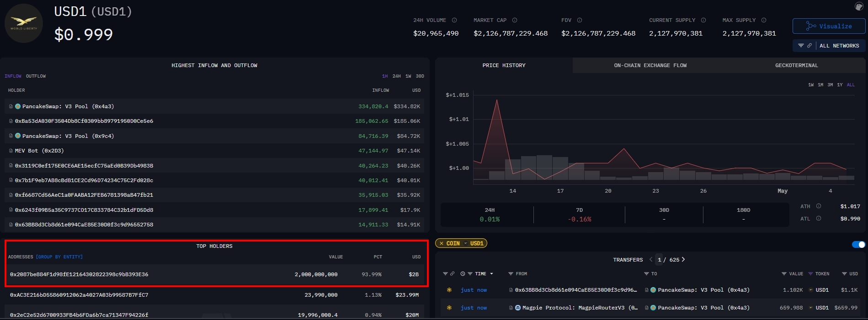Click the filter icon beside All Networks

point(801,46)
